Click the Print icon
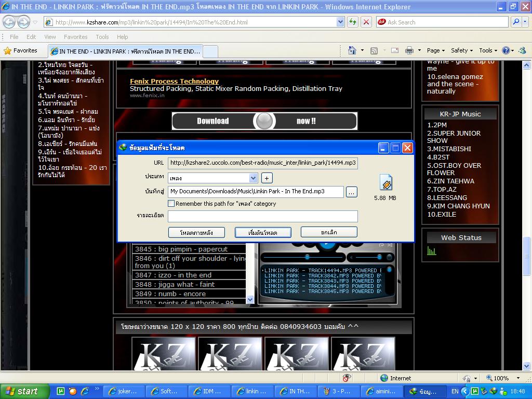532x399 pixels. click(409, 50)
